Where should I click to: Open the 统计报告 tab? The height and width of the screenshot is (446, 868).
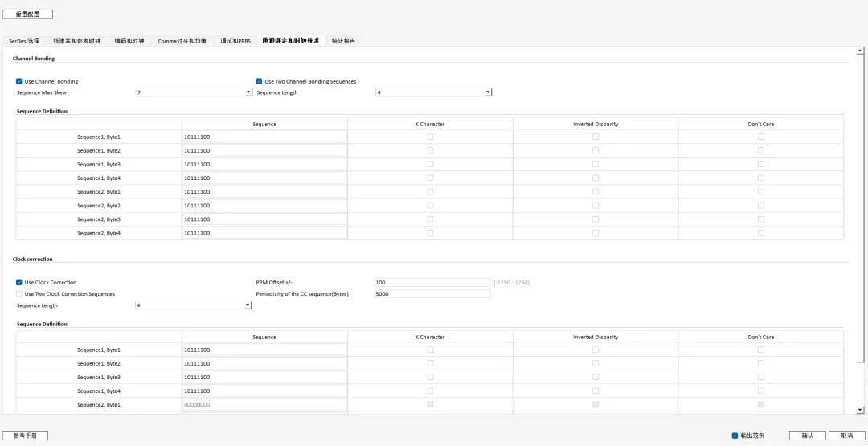coord(343,41)
